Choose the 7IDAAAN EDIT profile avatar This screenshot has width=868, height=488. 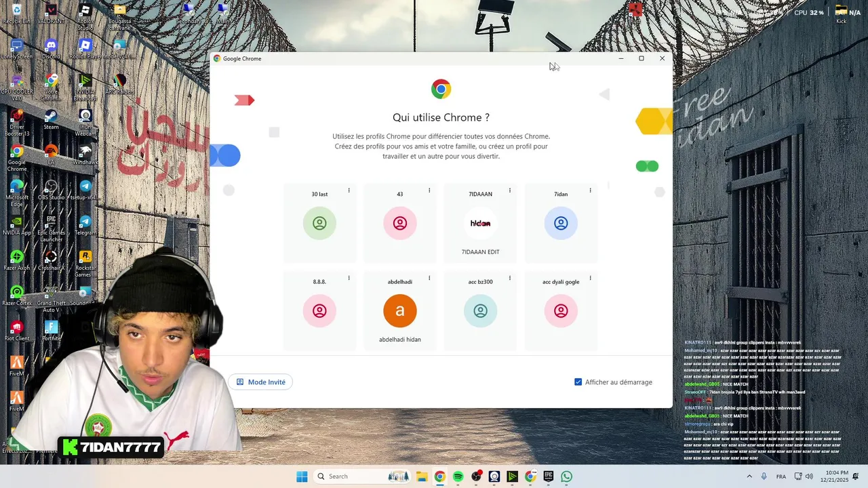click(x=480, y=223)
